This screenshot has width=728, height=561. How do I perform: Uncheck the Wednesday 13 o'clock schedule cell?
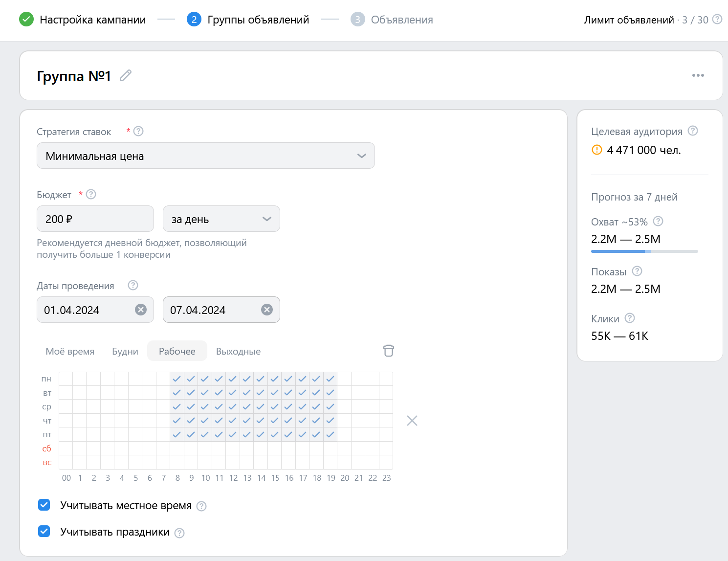point(246,406)
